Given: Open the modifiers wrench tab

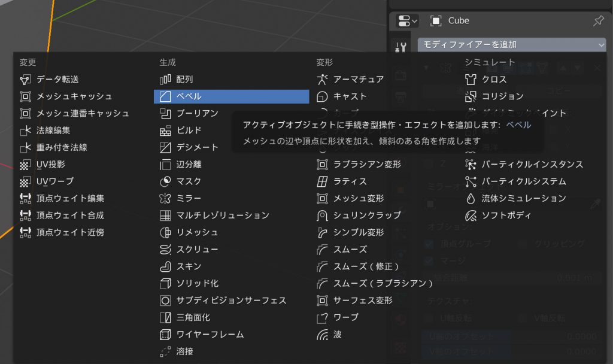Looking at the screenshot, I should click(x=400, y=47).
